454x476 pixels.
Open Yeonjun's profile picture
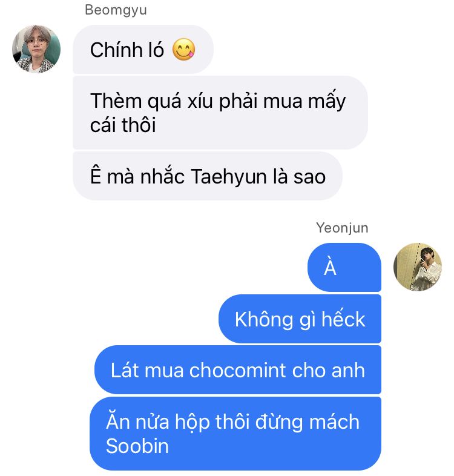pos(418,267)
